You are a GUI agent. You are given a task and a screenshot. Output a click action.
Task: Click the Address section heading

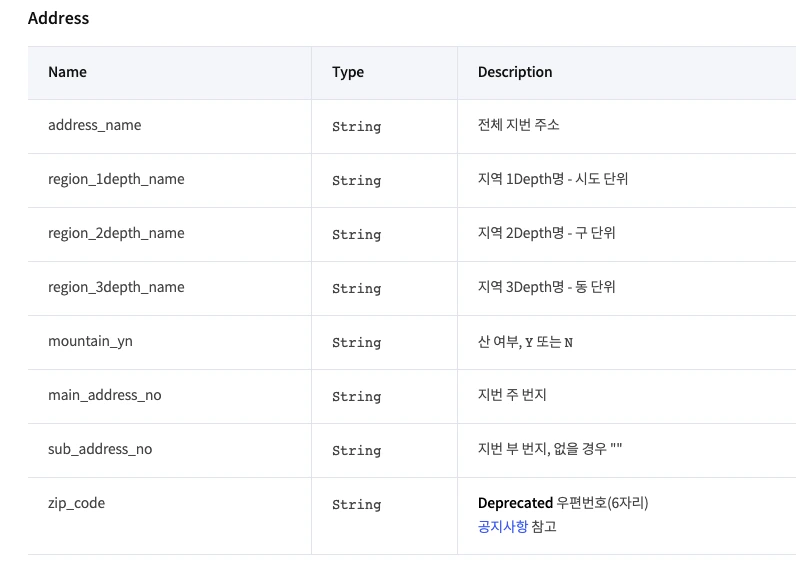[58, 18]
